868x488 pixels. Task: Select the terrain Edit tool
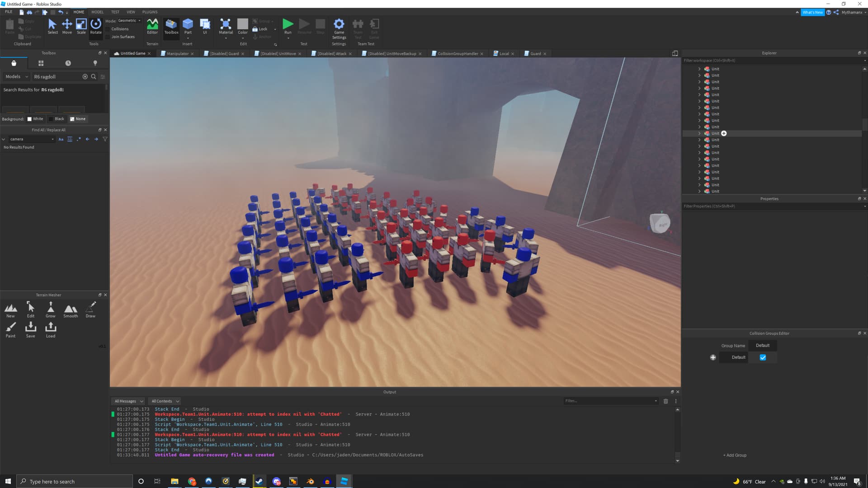click(30, 310)
